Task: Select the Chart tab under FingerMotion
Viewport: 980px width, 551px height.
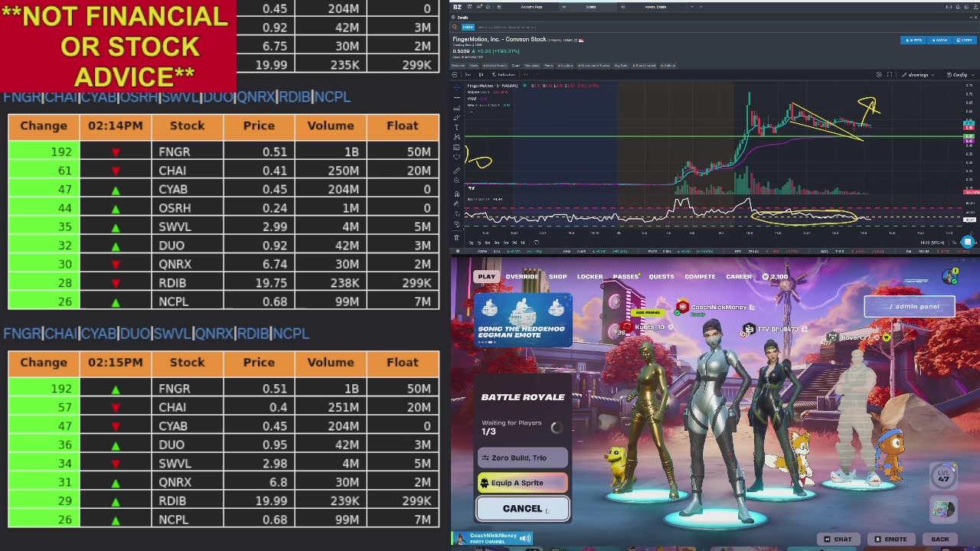Action: [515, 65]
